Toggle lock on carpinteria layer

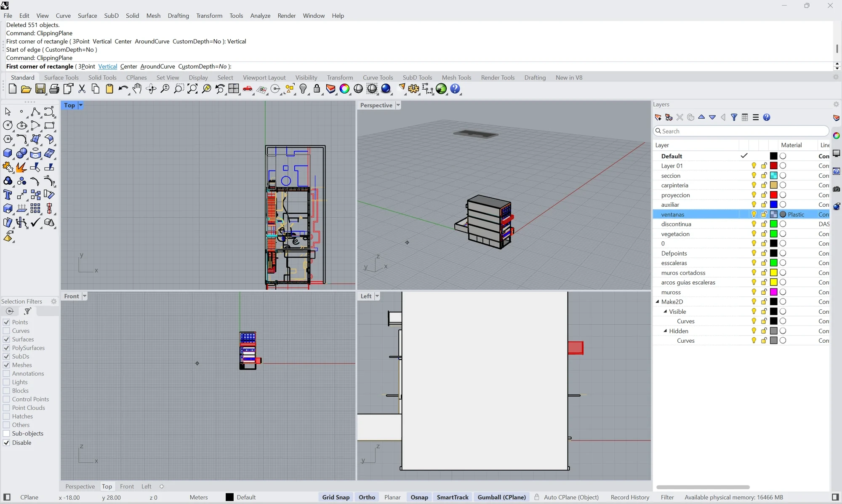[764, 185]
